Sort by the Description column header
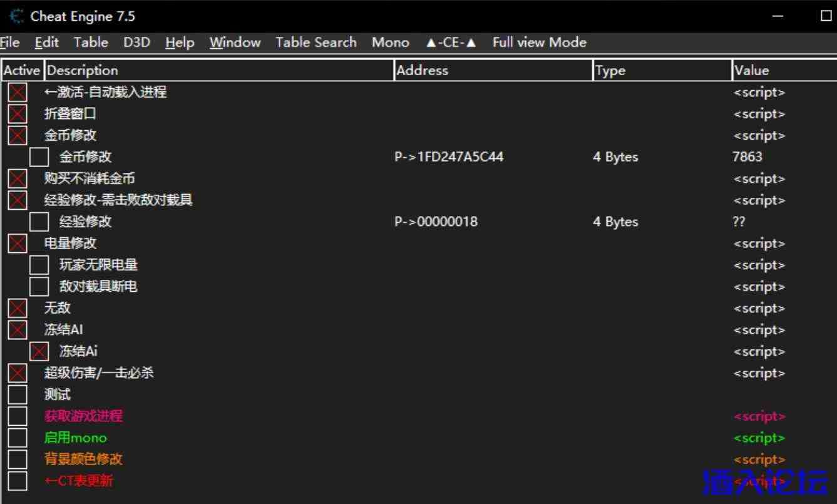Screen dimensions: 837x504 [x=219, y=70]
